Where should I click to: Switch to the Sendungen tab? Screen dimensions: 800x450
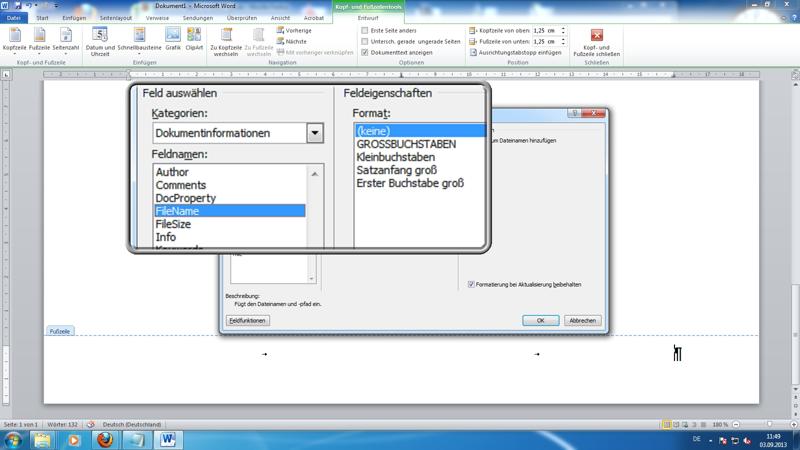197,18
